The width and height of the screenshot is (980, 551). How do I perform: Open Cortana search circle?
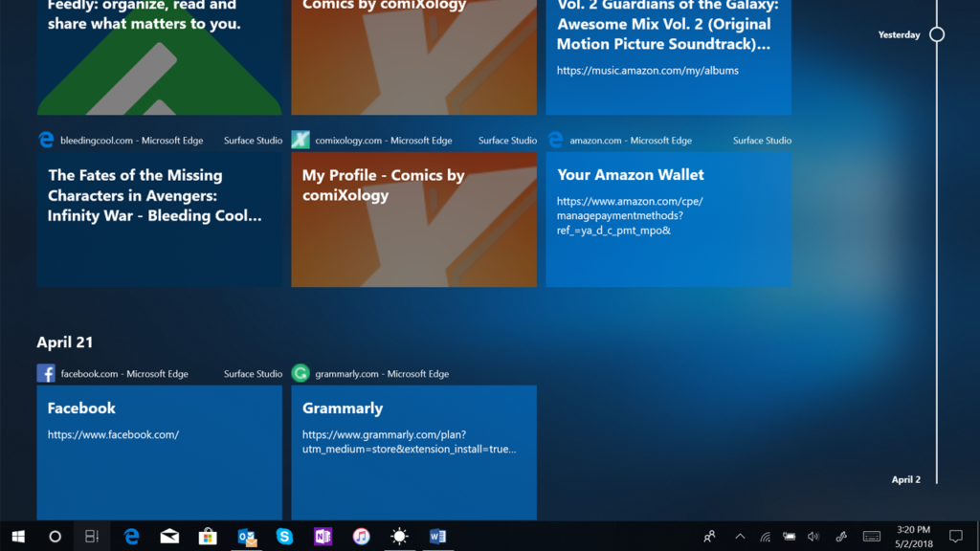[x=55, y=536]
